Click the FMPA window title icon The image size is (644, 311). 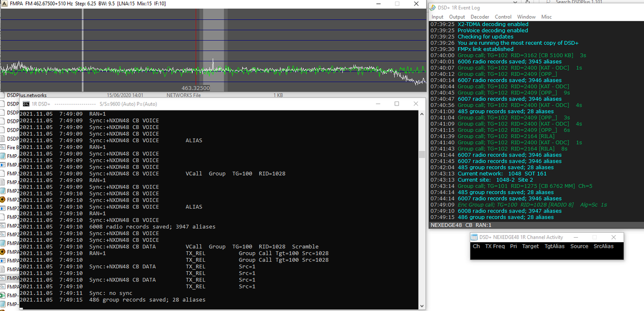pos(5,4)
